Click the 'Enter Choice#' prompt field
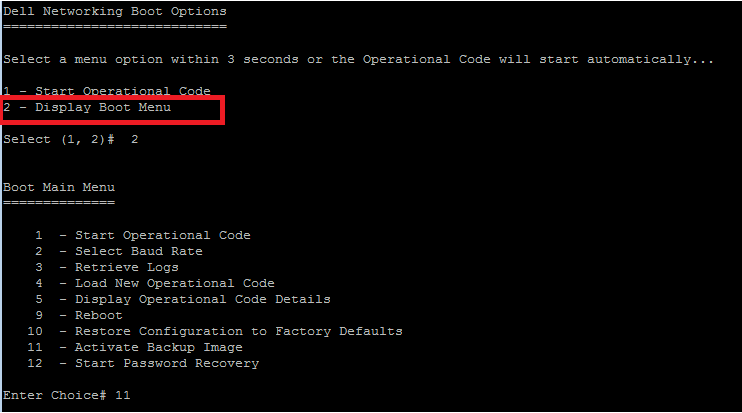 pos(55,395)
